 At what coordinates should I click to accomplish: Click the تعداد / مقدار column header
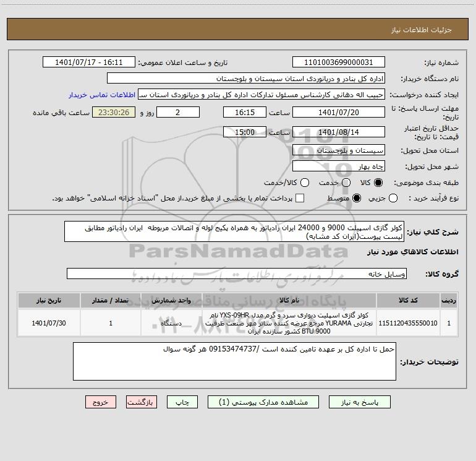pos(111,300)
